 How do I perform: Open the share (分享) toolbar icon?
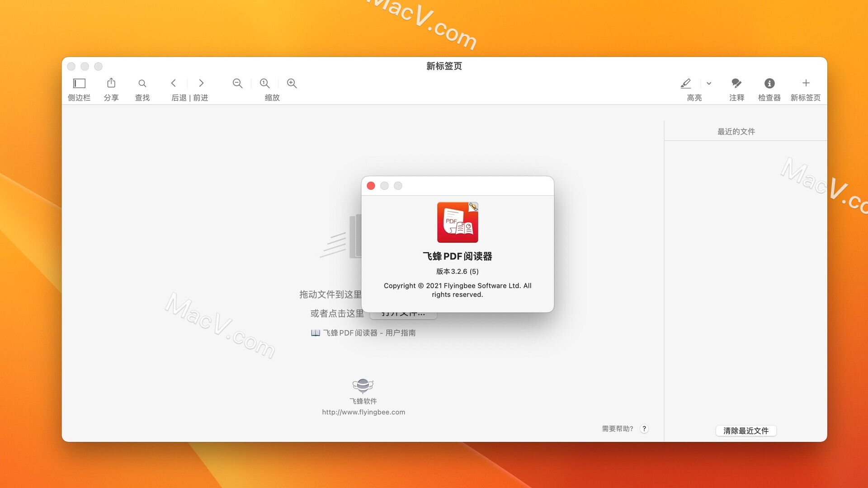(111, 83)
